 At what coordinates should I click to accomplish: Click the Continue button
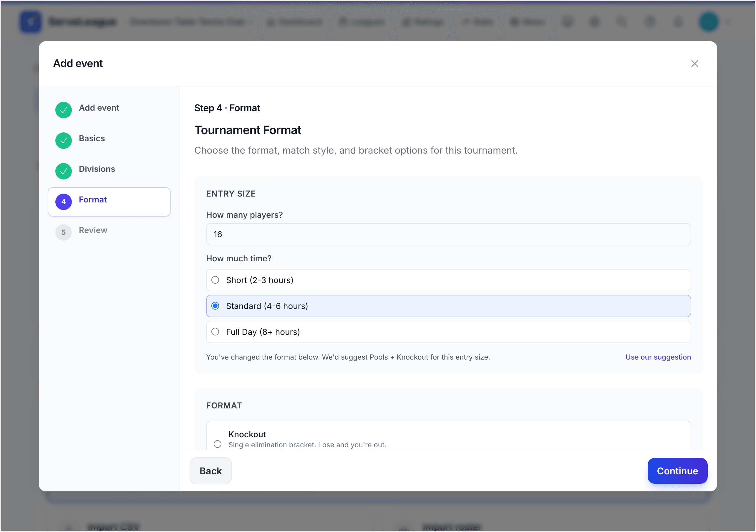(677, 471)
